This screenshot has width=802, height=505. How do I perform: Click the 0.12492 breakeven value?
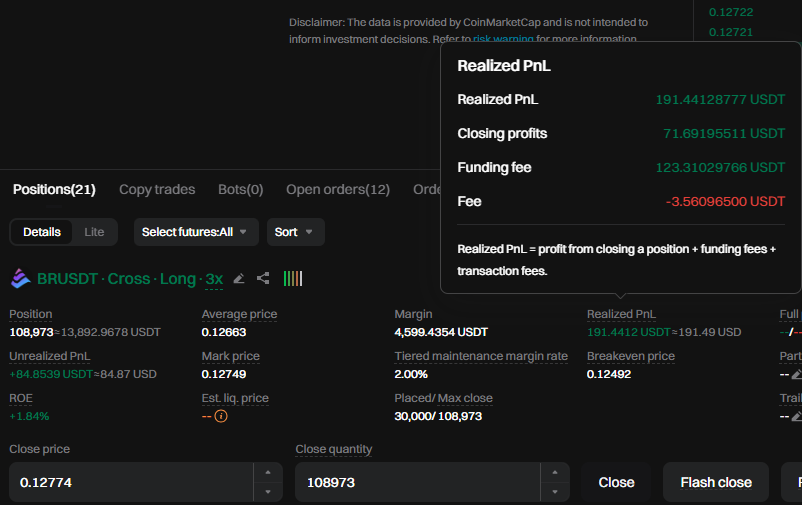[609, 374]
